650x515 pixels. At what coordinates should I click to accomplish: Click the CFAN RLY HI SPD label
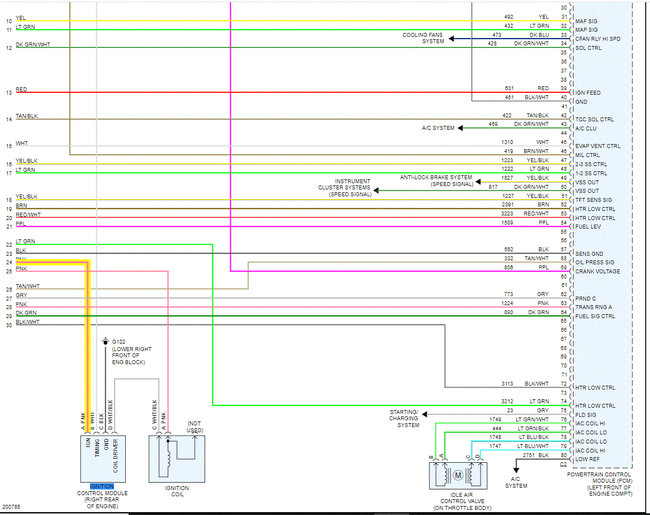coord(598,39)
